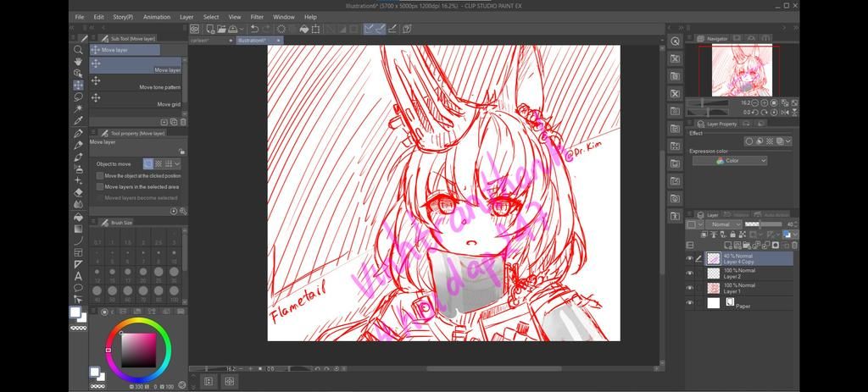Choose the Move grid sub tool

pos(135,100)
